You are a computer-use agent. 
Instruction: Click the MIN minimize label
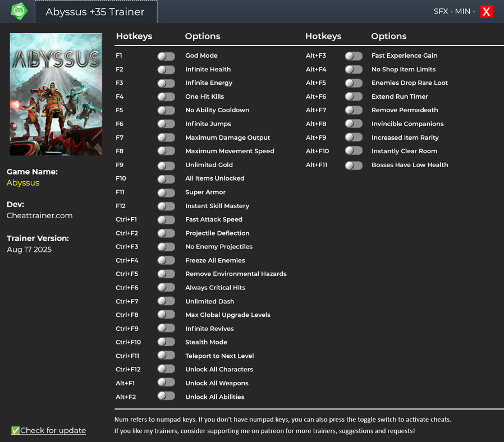coord(462,12)
